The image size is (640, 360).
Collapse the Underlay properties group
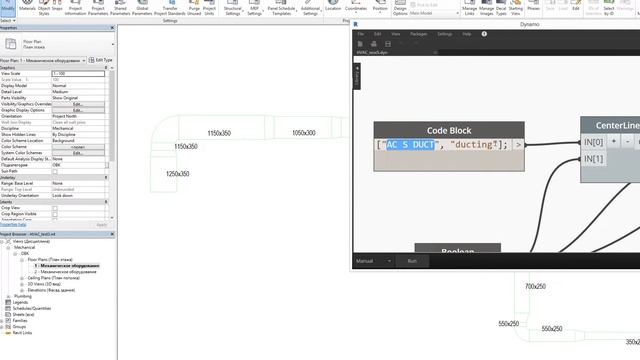point(106,178)
